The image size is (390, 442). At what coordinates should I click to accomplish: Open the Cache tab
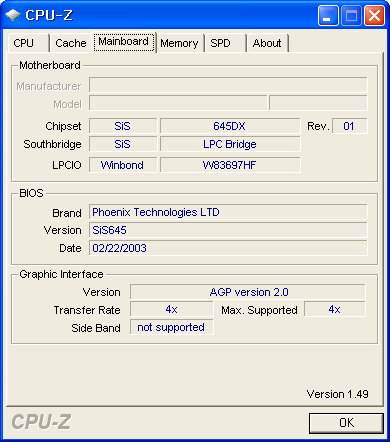pos(70,43)
